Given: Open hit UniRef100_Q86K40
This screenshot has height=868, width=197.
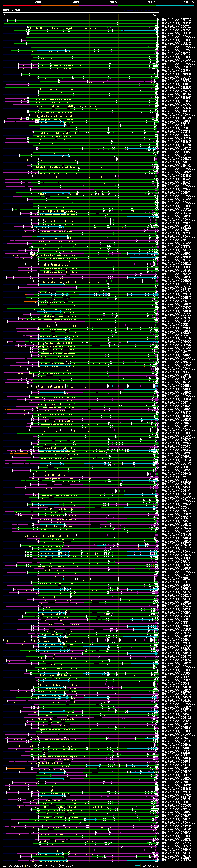Looking at the screenshot, I should [177, 365].
